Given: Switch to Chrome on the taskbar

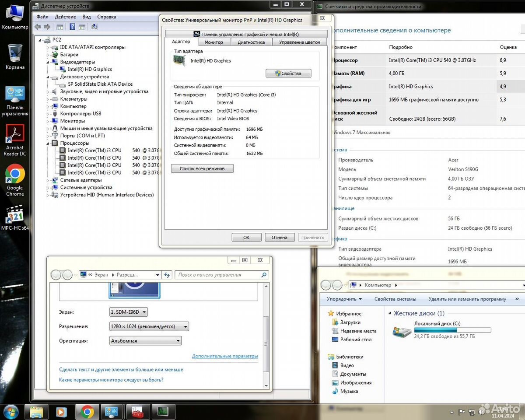Looking at the screenshot, I should tap(87, 412).
